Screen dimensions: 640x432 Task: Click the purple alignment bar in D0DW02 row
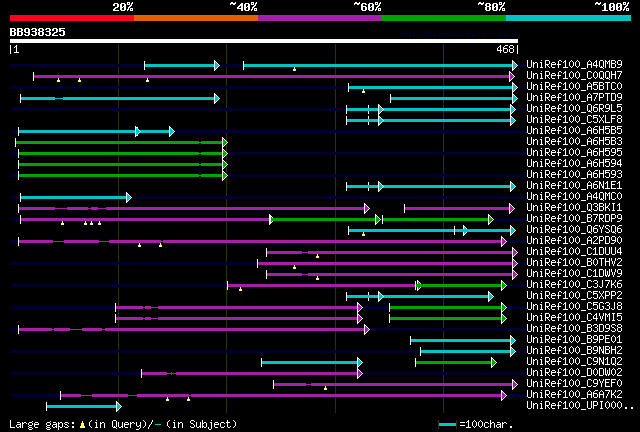click(252, 374)
